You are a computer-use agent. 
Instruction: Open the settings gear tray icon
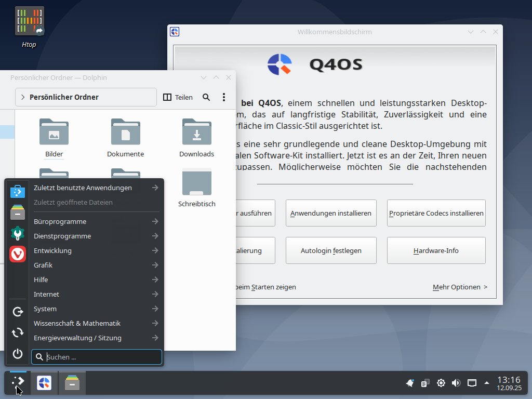(x=441, y=383)
